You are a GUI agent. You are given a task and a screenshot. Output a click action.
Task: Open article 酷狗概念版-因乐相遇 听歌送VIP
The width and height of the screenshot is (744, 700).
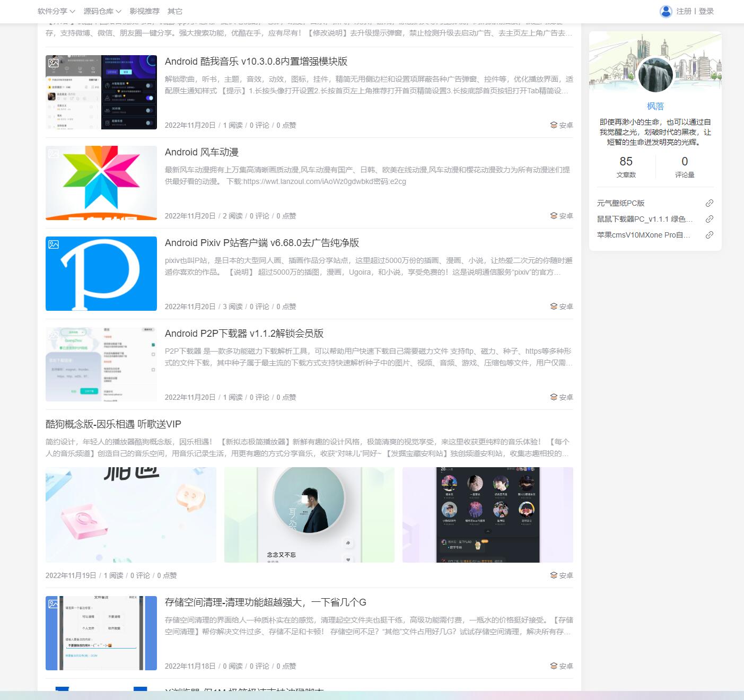pos(113,424)
